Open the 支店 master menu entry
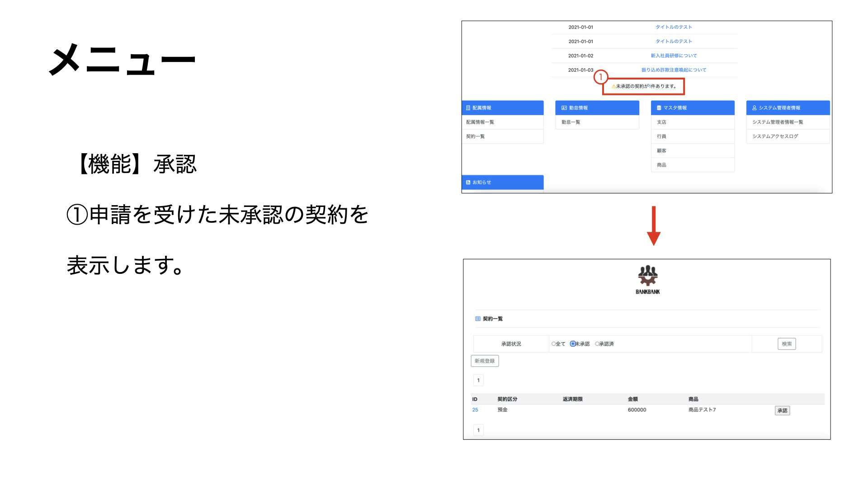Screen dimensions: 868x488 661,122
